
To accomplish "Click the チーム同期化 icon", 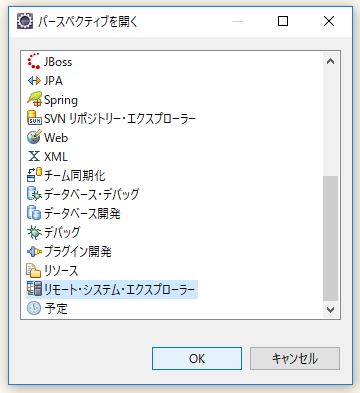I will tap(34, 175).
